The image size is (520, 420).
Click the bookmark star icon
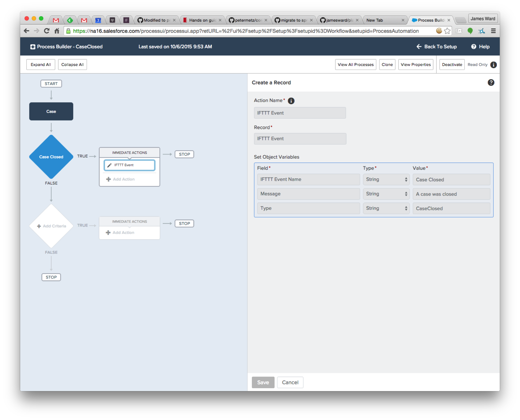tap(447, 31)
